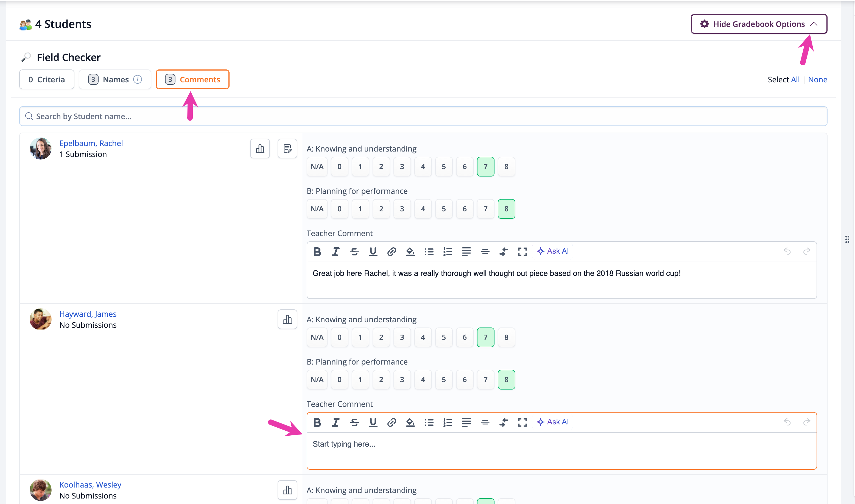Redo edit in James's comment editor
855x504 pixels.
807,422
